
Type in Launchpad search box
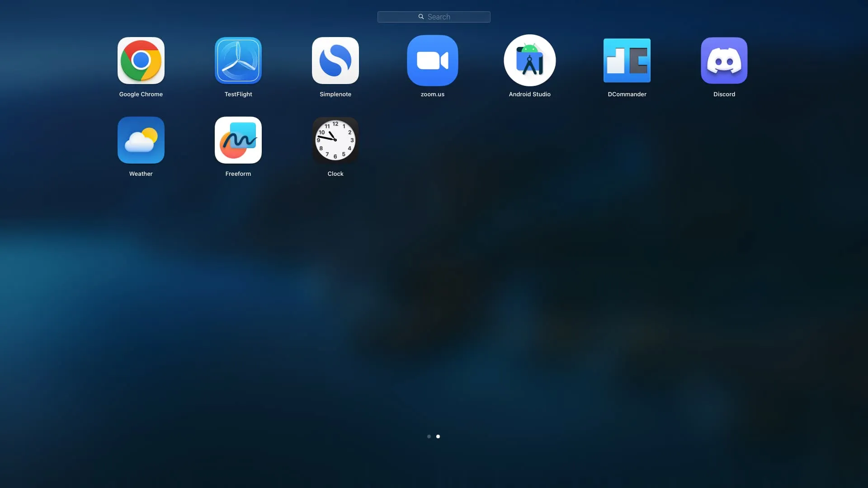tap(434, 17)
